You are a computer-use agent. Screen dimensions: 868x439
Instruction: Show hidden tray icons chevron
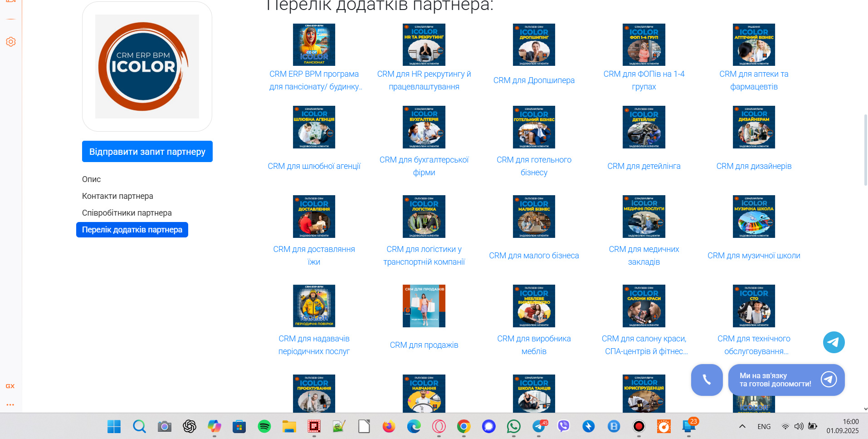click(x=742, y=426)
